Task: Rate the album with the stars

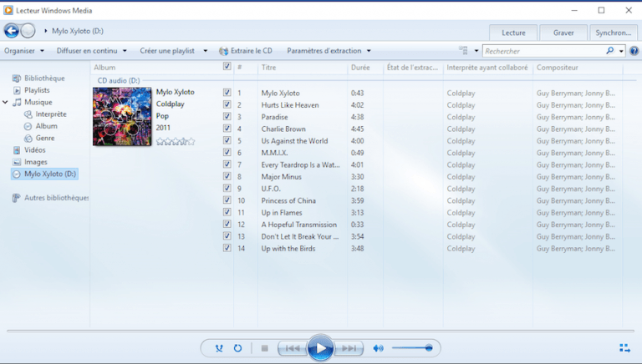Action: coord(176,142)
